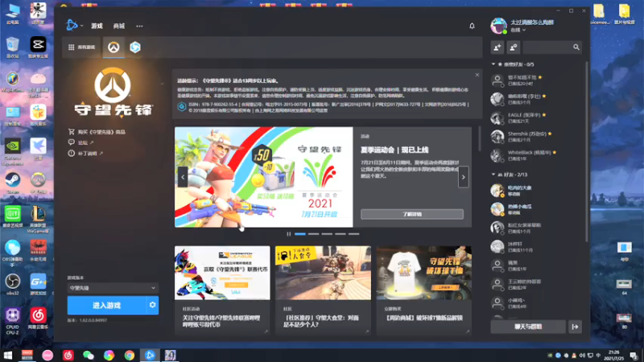Click 购买《守望先锋》商品 shop link
Image resolution: width=644 pixels, height=362 pixels.
[x=97, y=132]
